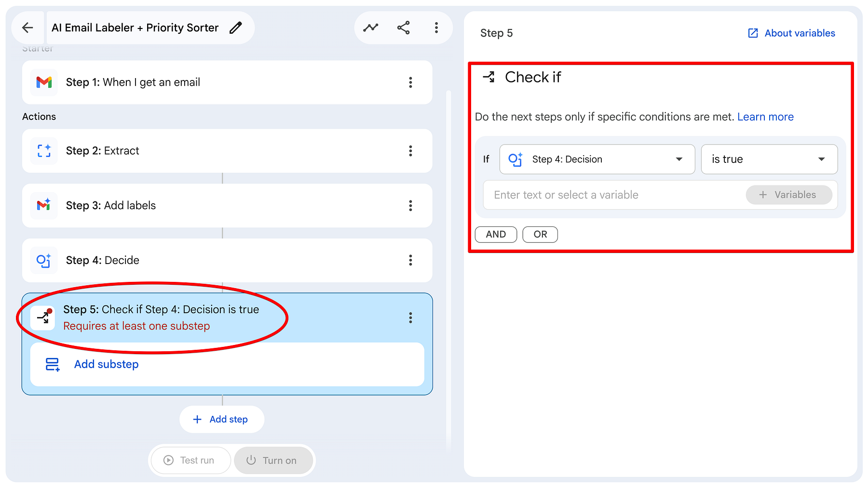Click the flow title AI Email Labeler

pos(135,28)
